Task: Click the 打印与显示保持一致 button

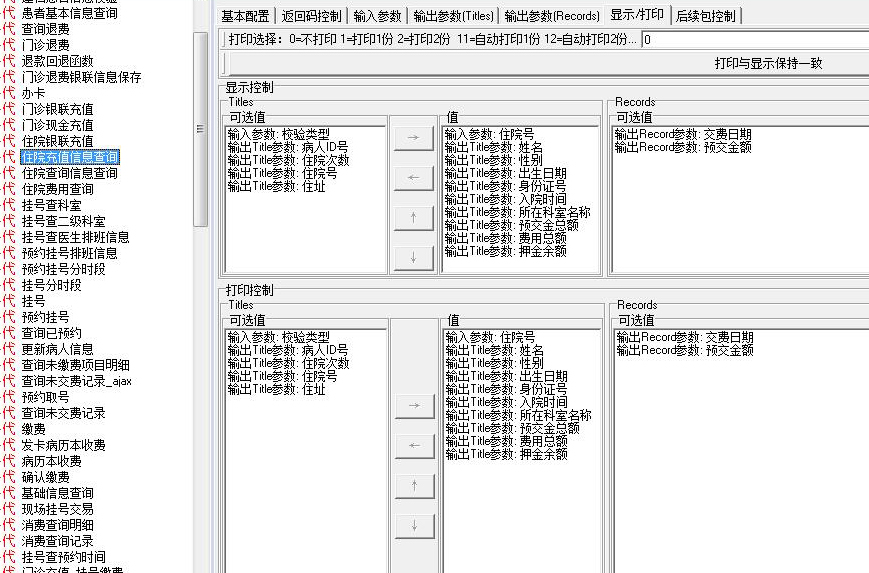Action: [x=768, y=63]
